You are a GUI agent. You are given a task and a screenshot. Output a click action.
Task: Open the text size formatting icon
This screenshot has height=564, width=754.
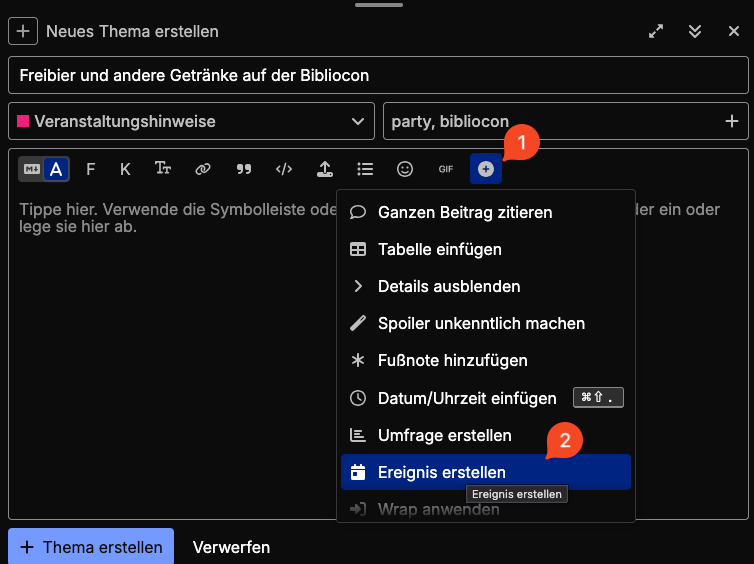click(163, 169)
